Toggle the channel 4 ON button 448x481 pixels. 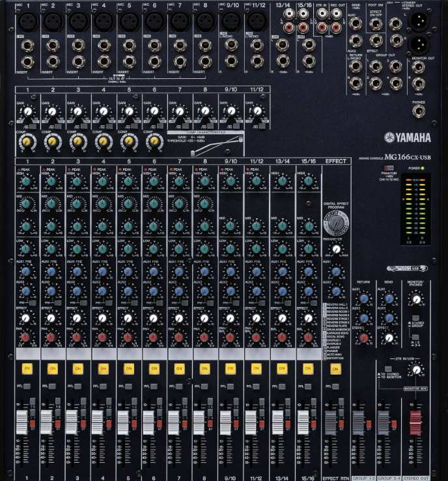104,368
